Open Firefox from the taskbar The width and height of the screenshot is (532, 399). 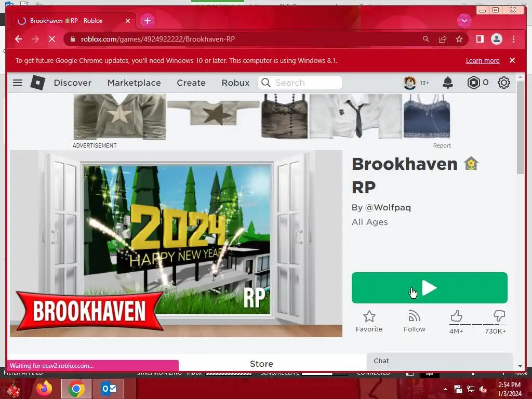[x=45, y=389]
